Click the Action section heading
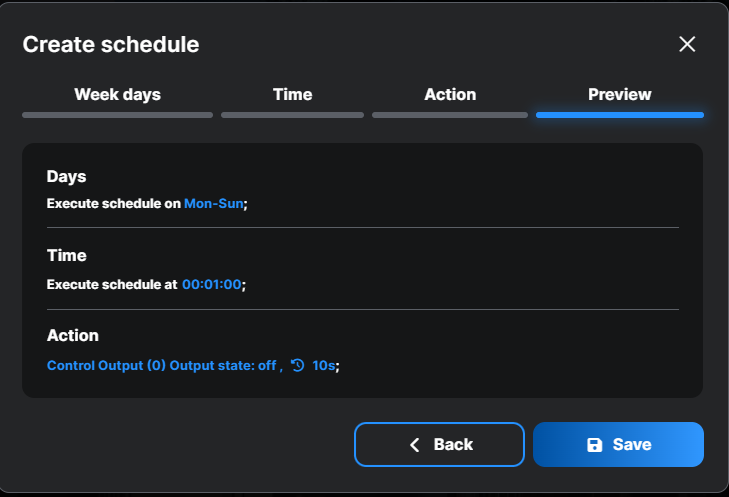Screen dimensions: 729x497 click(73, 336)
